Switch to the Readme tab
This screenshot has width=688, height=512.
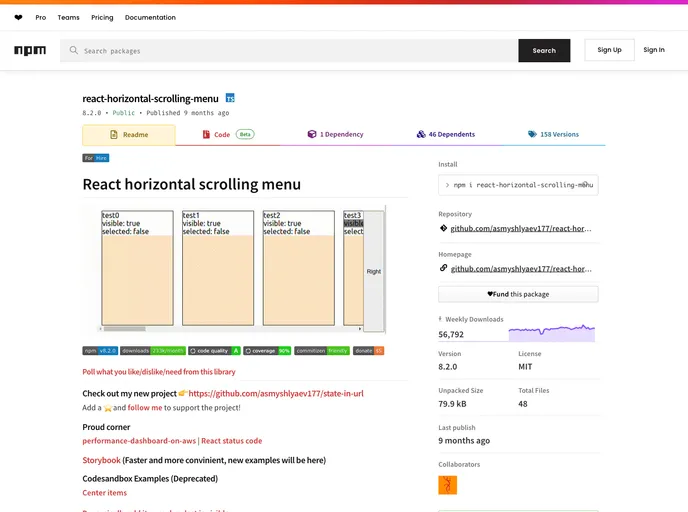pos(129,135)
